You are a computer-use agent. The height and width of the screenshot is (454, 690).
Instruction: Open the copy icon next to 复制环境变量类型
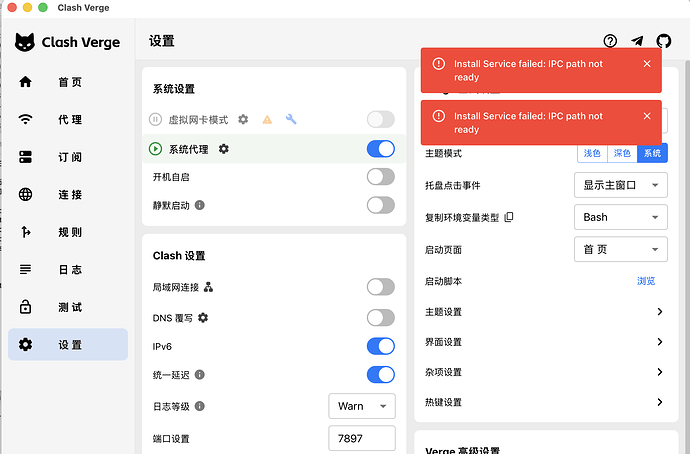coord(509,217)
